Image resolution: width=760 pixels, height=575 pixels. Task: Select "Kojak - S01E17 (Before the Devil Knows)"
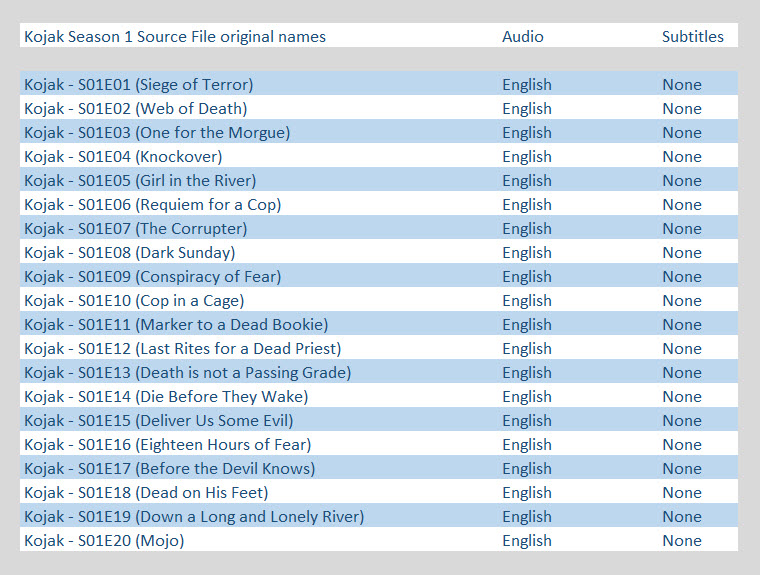click(x=170, y=468)
